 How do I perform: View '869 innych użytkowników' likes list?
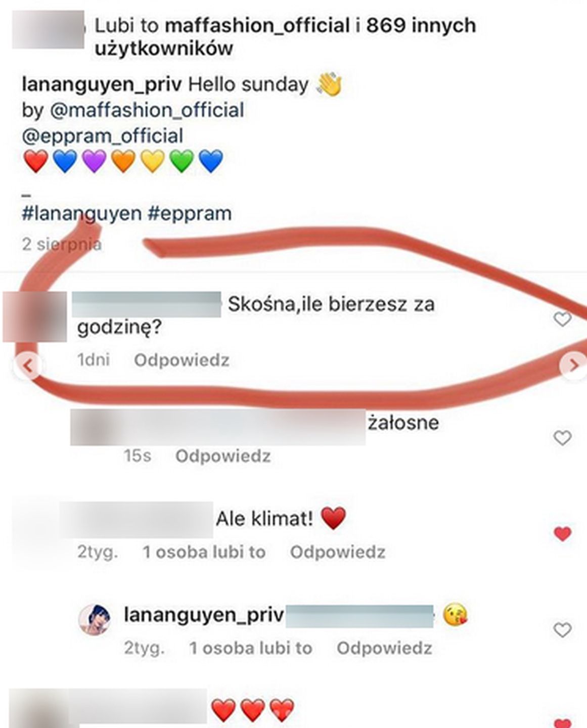(421, 25)
